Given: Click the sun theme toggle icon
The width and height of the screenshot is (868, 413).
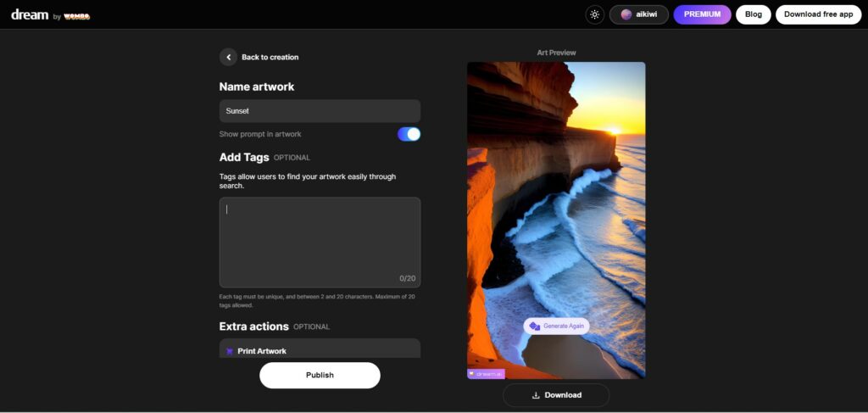Looking at the screenshot, I should tap(595, 14).
